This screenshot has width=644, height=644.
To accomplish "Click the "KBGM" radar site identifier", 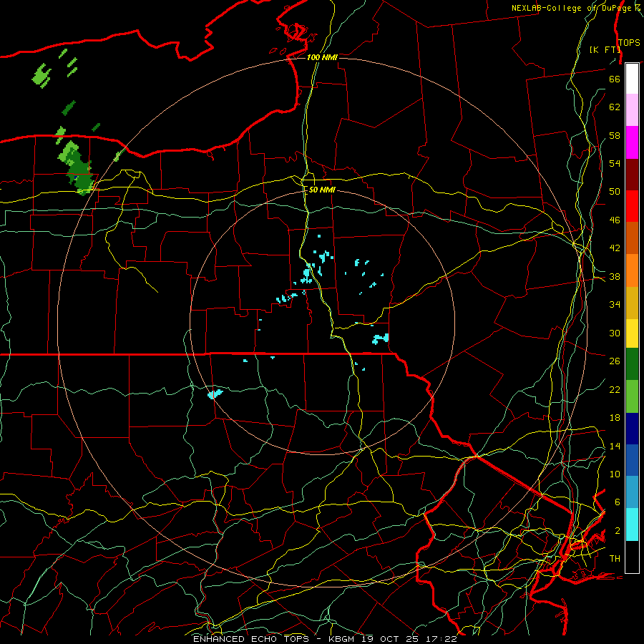I will (341, 639).
